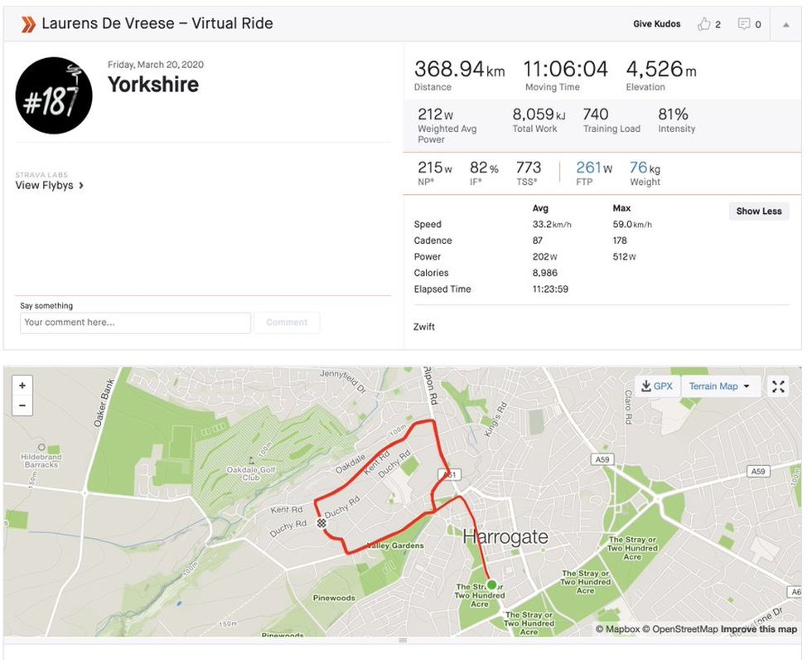812x660 pixels.
Task: Open the 76 kg Weight value link
Action: pyautogui.click(x=645, y=167)
